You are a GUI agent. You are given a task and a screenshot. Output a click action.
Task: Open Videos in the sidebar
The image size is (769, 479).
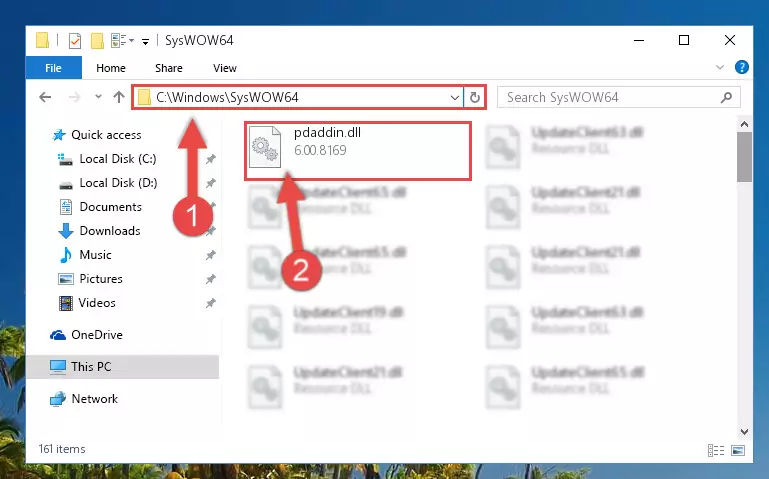87,303
